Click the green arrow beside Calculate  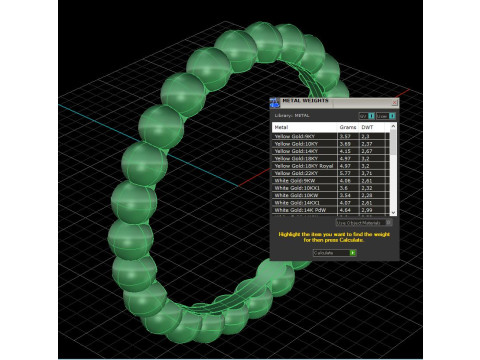353,253
